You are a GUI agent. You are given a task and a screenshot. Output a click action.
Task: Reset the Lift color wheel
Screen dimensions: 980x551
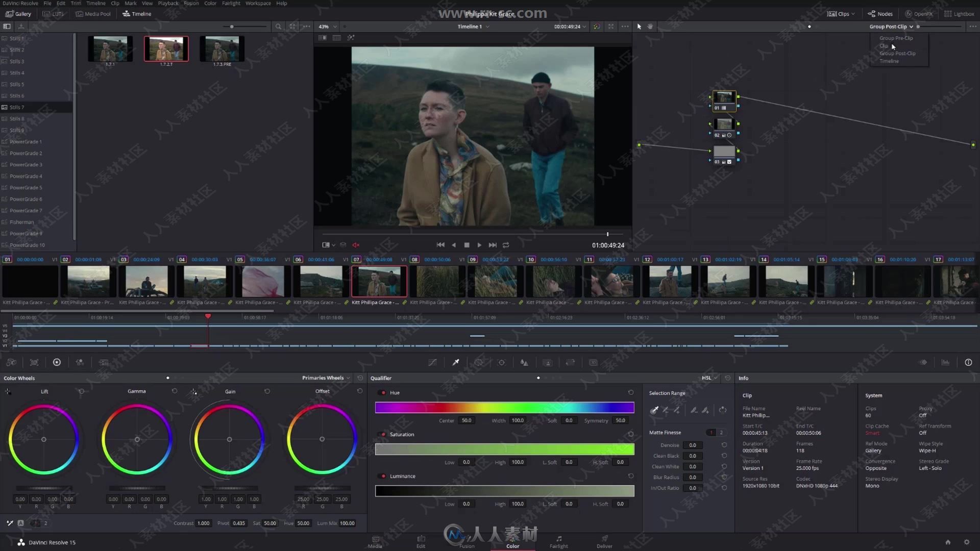[81, 391]
